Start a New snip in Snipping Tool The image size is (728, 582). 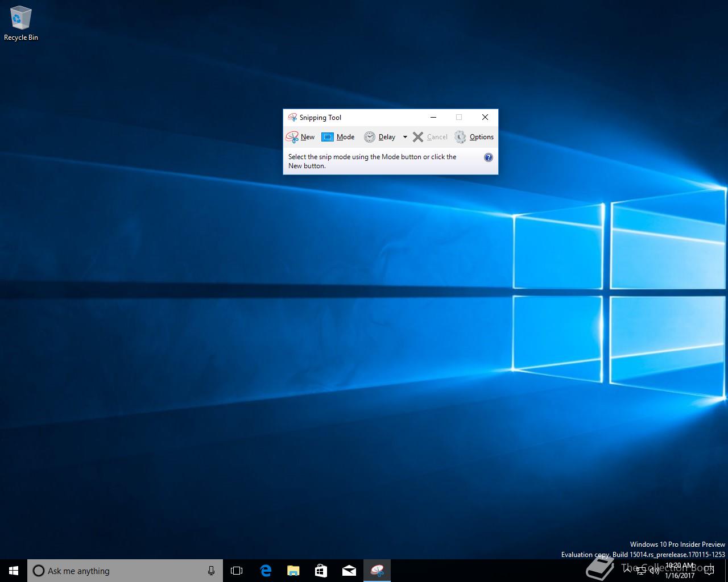(300, 137)
